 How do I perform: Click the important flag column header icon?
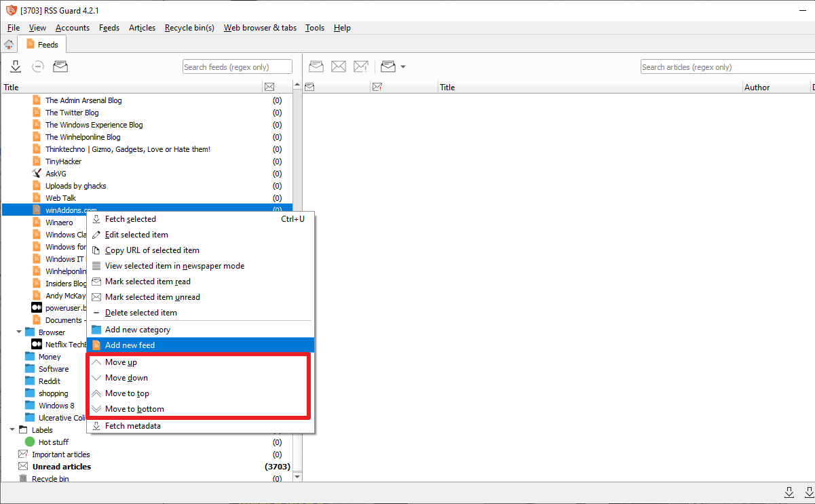[x=377, y=87]
